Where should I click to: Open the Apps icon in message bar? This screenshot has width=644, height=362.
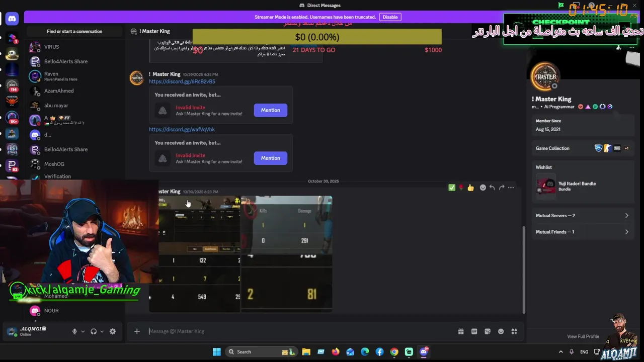[514, 331]
